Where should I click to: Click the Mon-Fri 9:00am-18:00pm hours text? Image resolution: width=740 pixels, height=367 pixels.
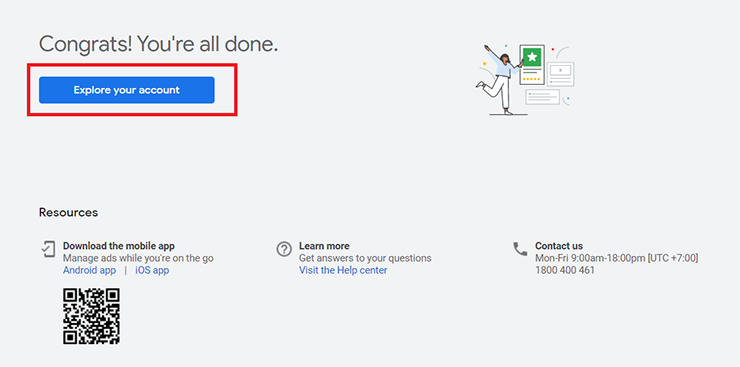(x=616, y=258)
